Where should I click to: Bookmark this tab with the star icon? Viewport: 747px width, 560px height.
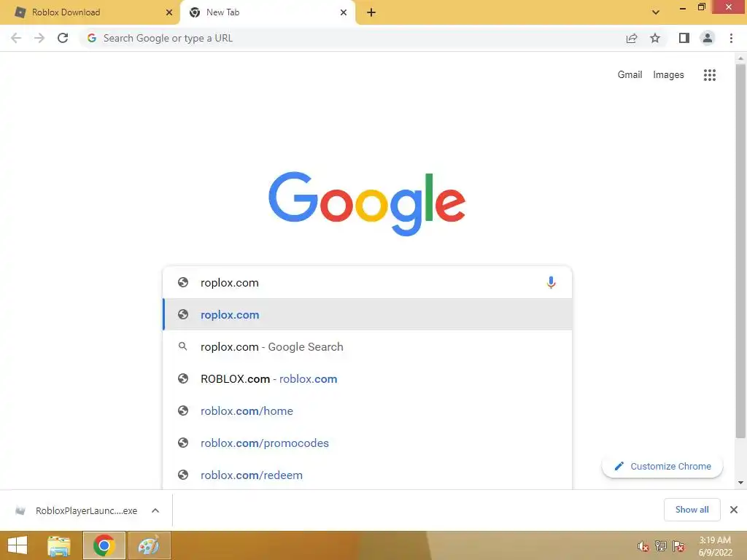pos(655,38)
